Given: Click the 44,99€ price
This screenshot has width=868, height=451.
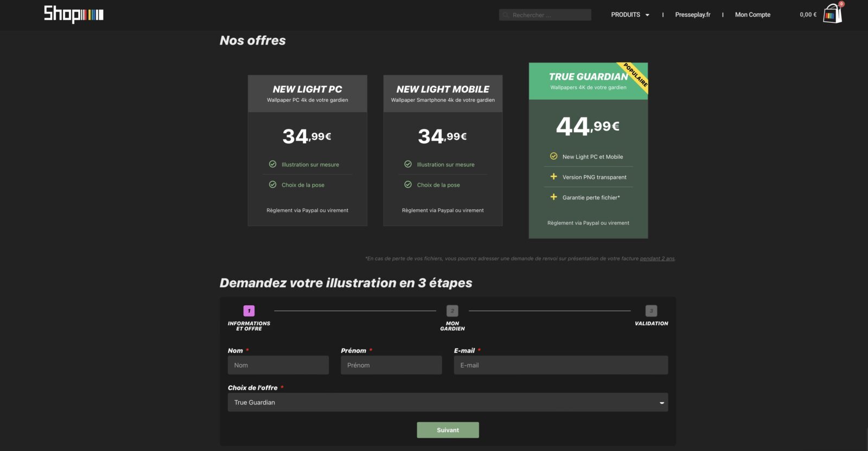Looking at the screenshot, I should point(588,126).
